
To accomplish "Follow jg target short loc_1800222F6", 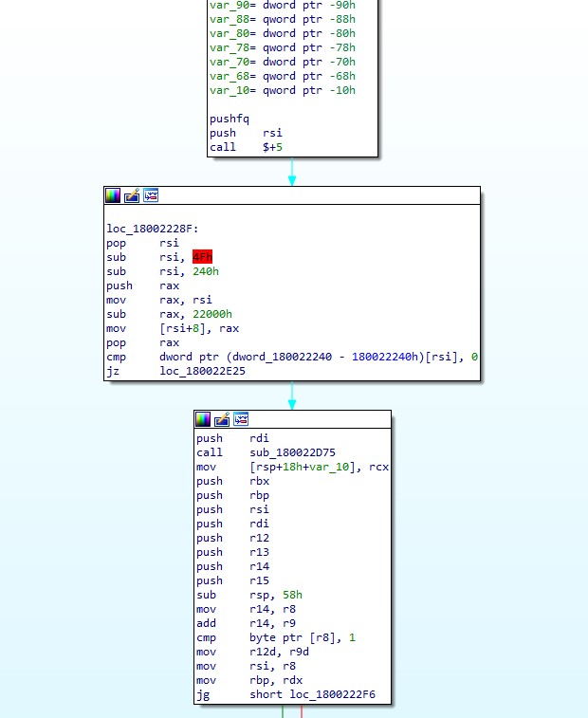I will click(x=312, y=694).
